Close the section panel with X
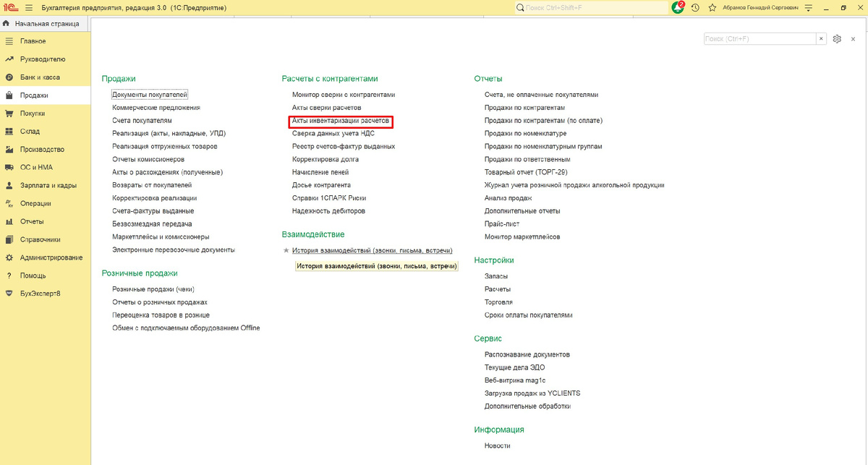Screen dimensions: 868x465 (854, 38)
